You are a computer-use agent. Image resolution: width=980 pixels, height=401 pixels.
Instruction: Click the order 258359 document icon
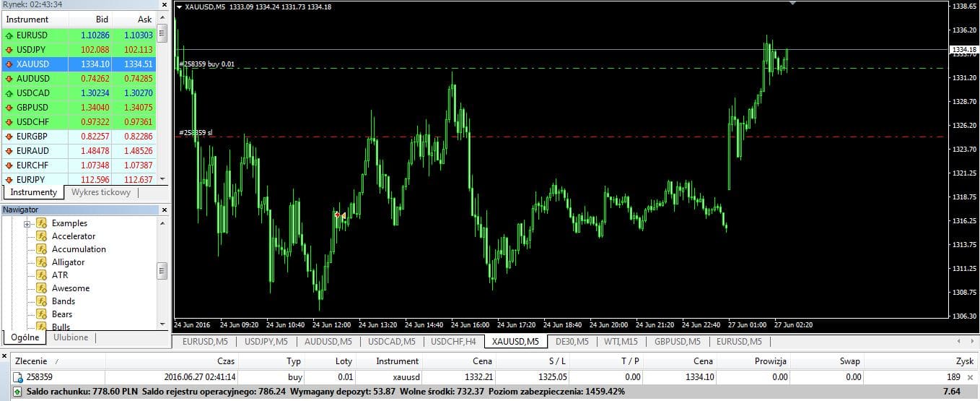click(x=18, y=377)
